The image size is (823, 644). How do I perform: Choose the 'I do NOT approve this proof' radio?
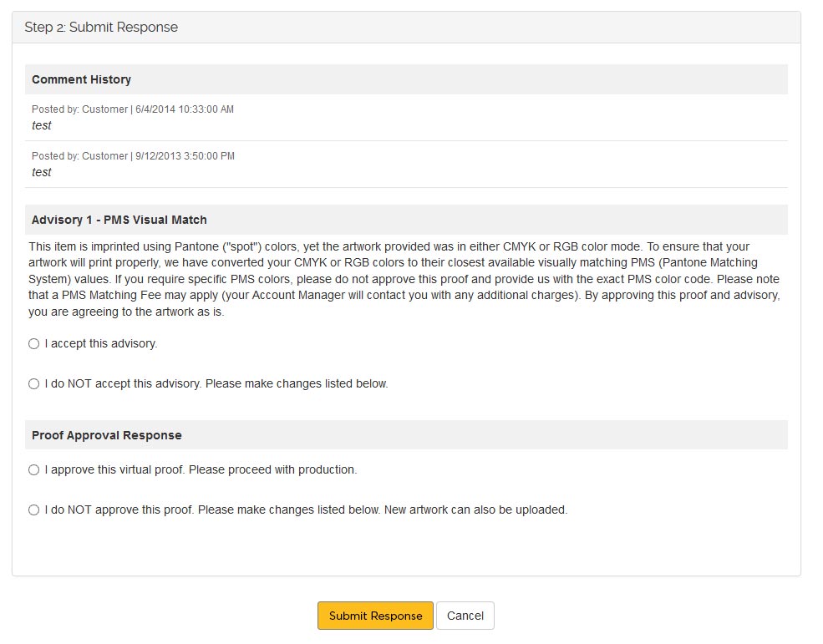34,510
